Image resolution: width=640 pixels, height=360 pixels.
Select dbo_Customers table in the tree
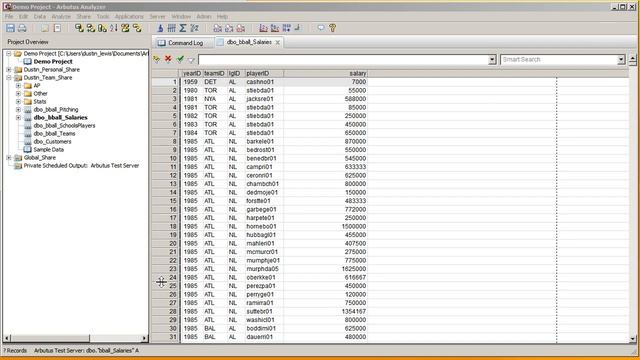click(52, 142)
